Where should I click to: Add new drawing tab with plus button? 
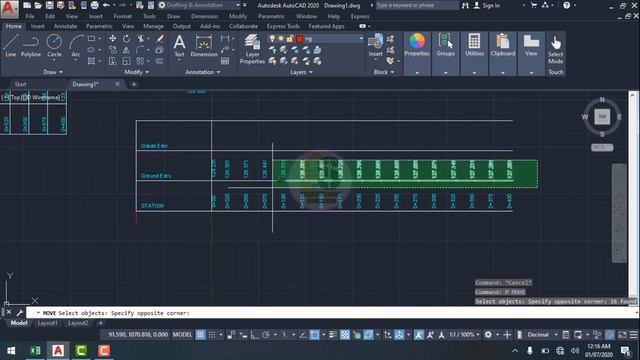pos(133,84)
